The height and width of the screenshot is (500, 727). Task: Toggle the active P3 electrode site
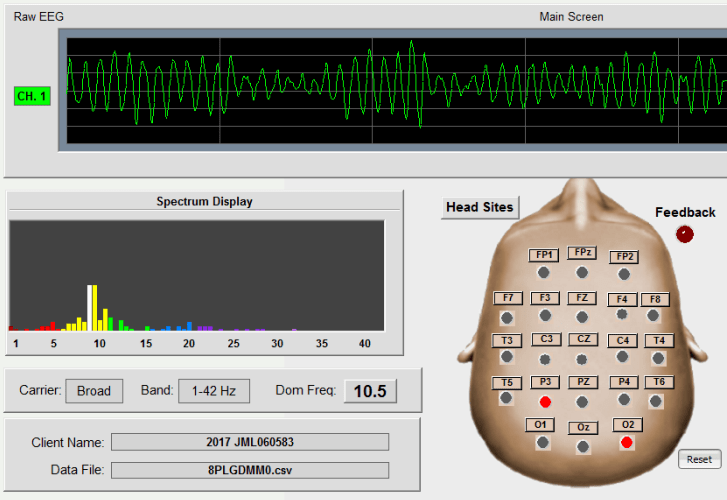[x=545, y=400]
